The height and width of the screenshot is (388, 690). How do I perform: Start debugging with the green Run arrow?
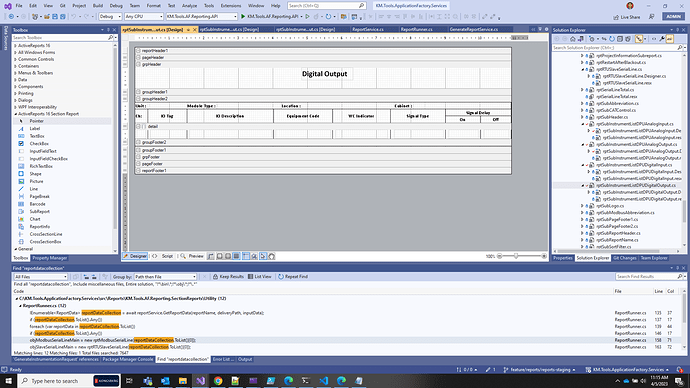click(243, 17)
